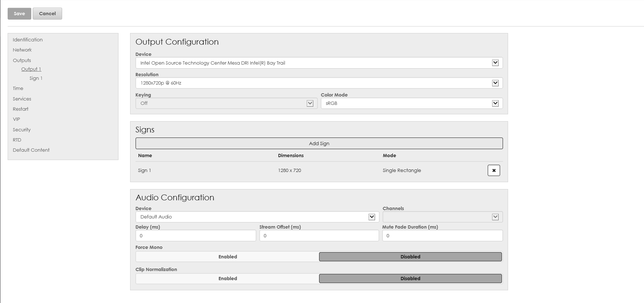644x303 pixels.
Task: Enable Force Mono
Action: [x=228, y=257]
